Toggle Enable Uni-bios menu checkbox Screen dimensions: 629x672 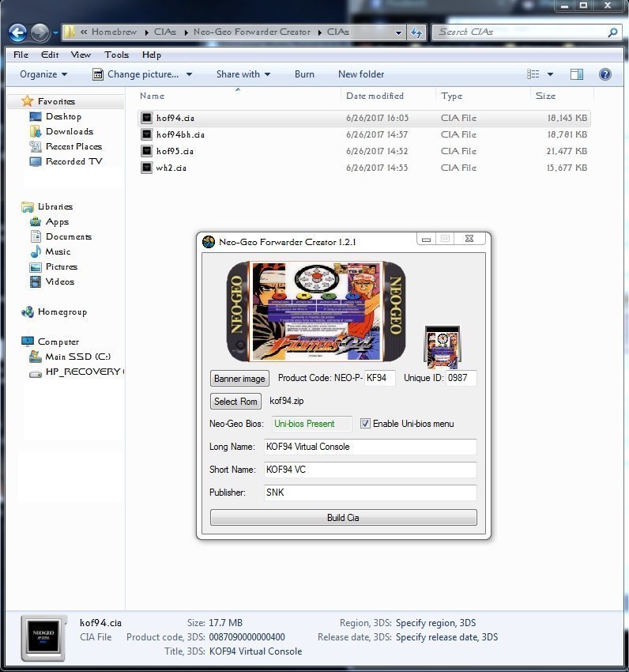point(365,424)
